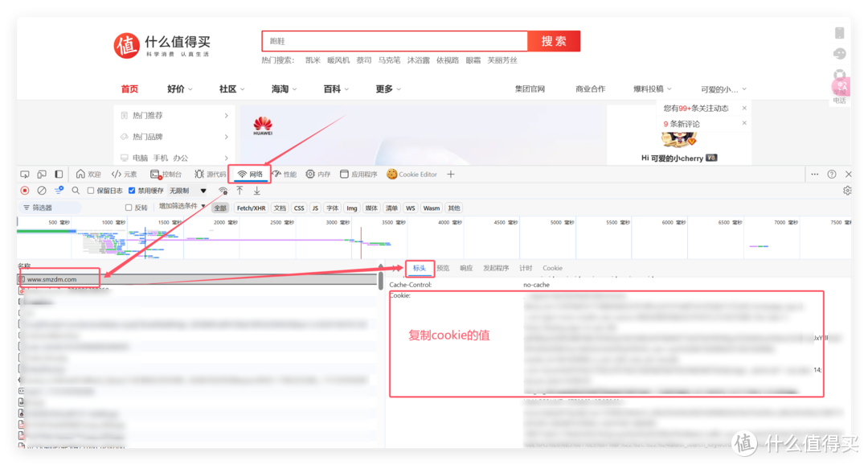
Task: Click the network conditions wifi icon
Action: point(223,191)
